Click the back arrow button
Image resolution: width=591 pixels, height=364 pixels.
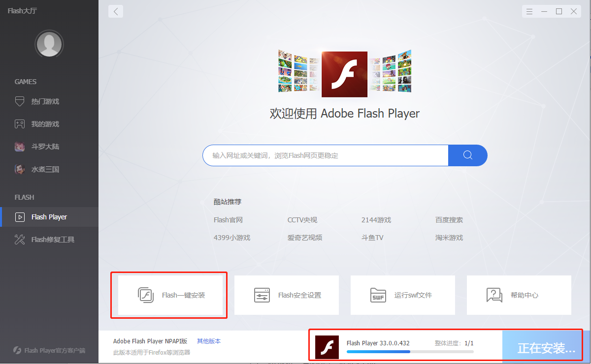[x=116, y=11]
